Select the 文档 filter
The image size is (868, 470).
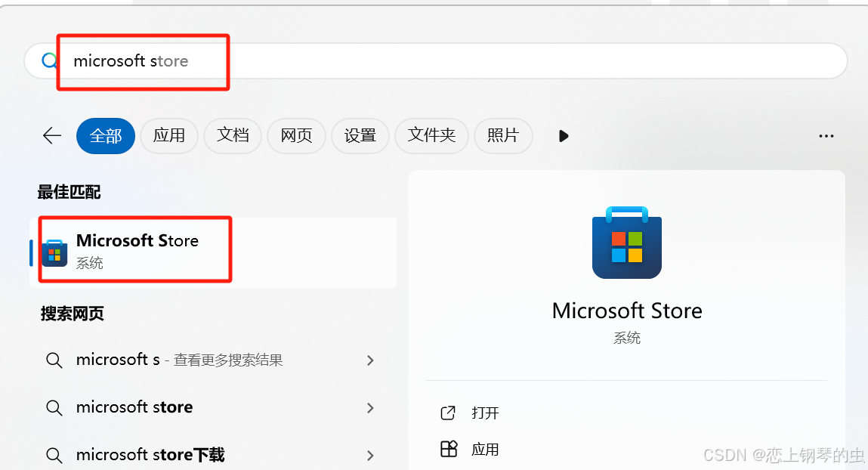[233, 136]
